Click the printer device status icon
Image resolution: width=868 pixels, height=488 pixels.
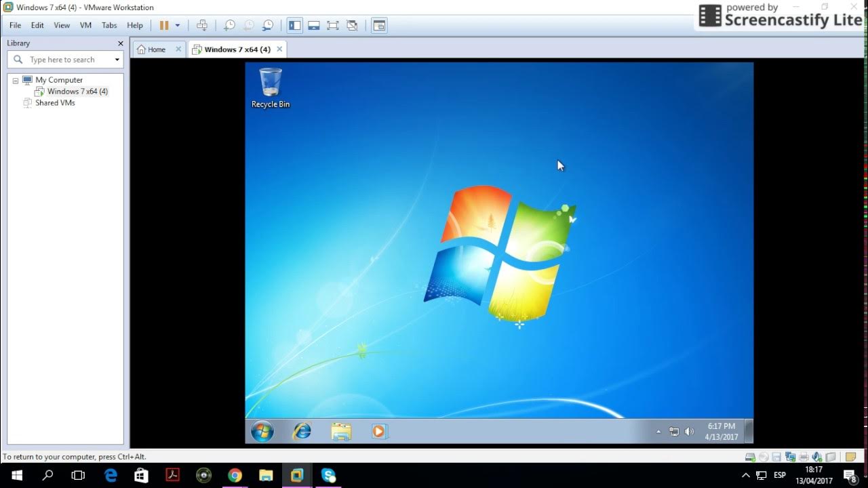click(x=804, y=457)
